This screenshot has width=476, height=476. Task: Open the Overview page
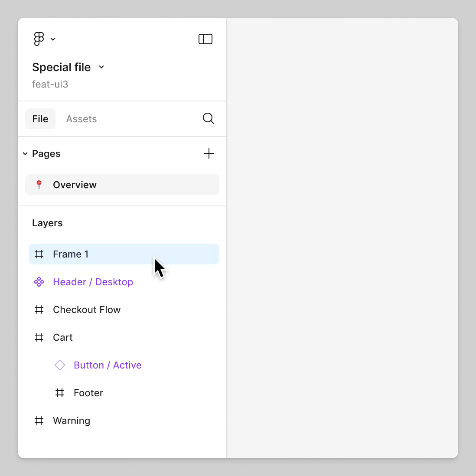75,185
